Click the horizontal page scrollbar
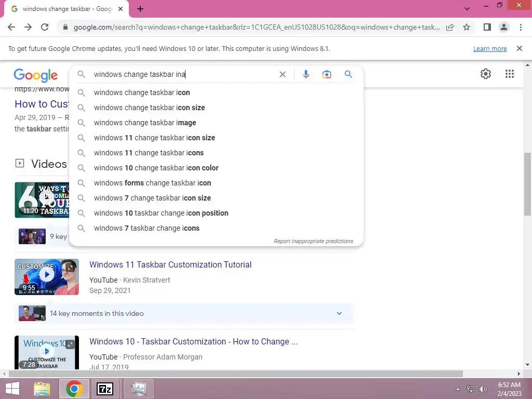The image size is (532, 399). coord(236,374)
